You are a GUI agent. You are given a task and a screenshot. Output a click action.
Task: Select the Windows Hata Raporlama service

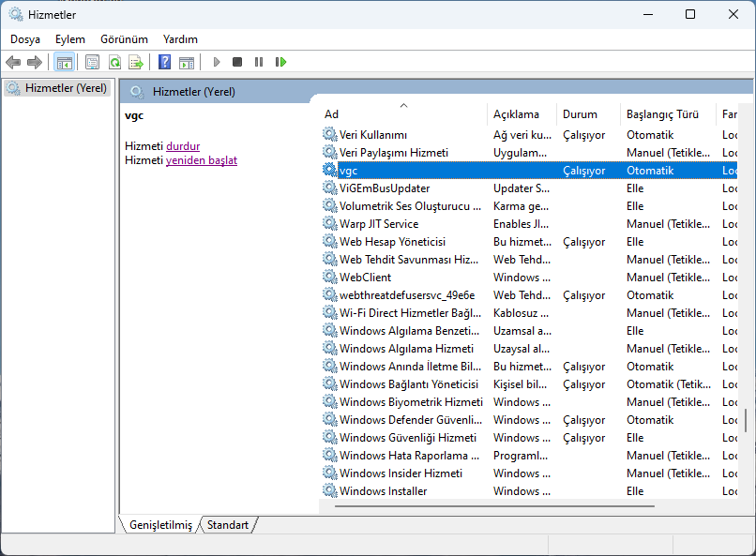(528, 456)
